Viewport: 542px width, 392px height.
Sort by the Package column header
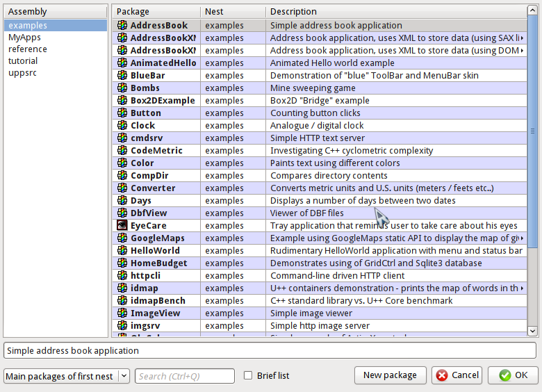(x=156, y=12)
